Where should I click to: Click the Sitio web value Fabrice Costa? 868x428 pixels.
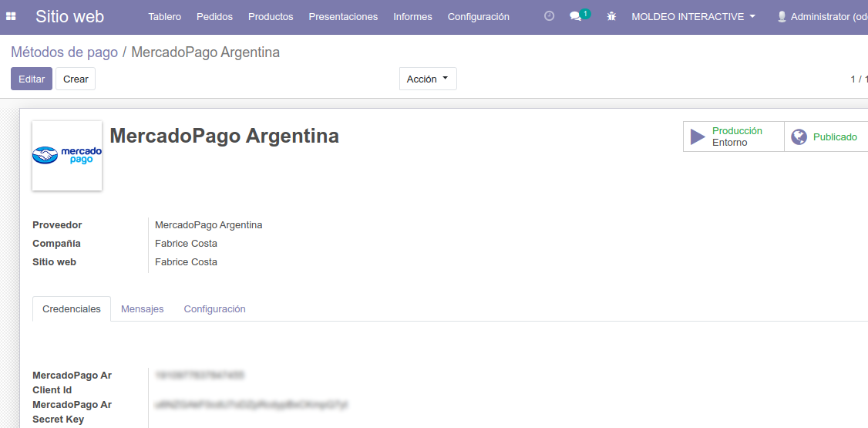pyautogui.click(x=186, y=262)
